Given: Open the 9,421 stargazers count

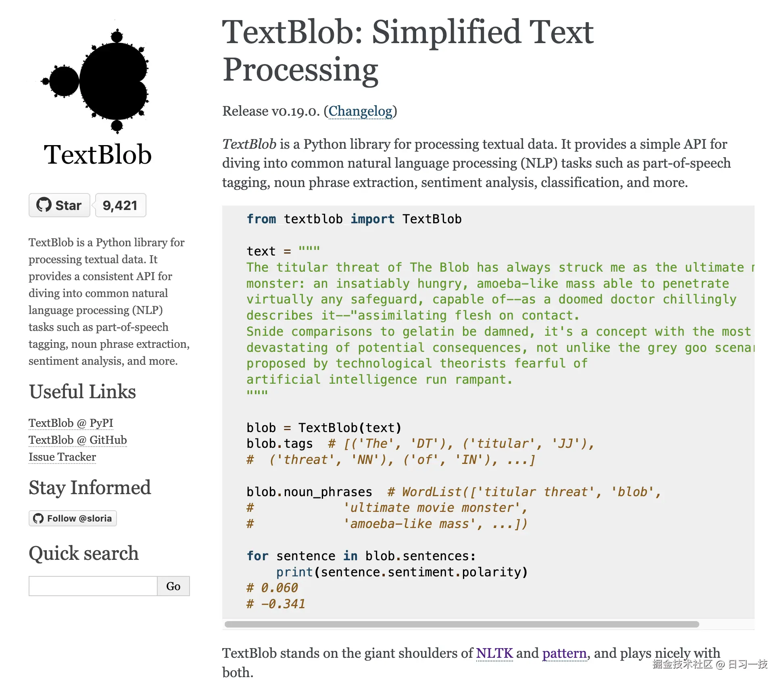Looking at the screenshot, I should coord(120,206).
